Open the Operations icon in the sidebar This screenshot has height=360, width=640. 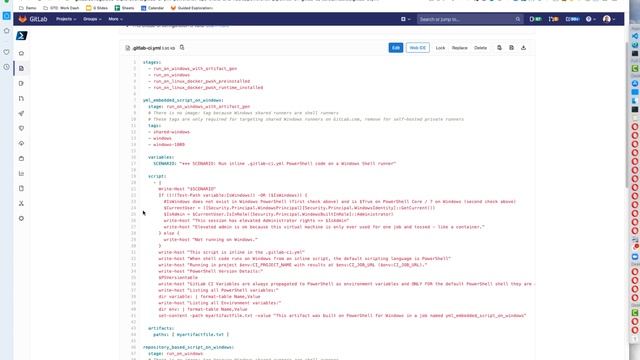click(x=21, y=143)
